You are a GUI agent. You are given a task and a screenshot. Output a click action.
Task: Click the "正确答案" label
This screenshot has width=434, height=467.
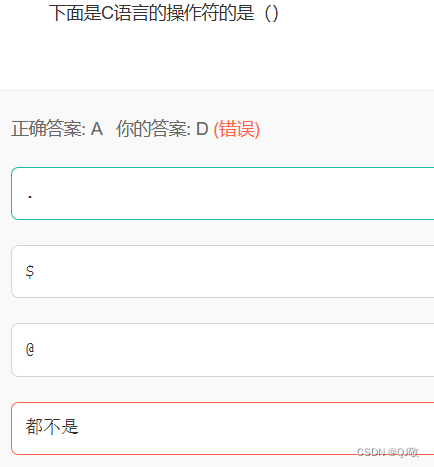click(49, 129)
